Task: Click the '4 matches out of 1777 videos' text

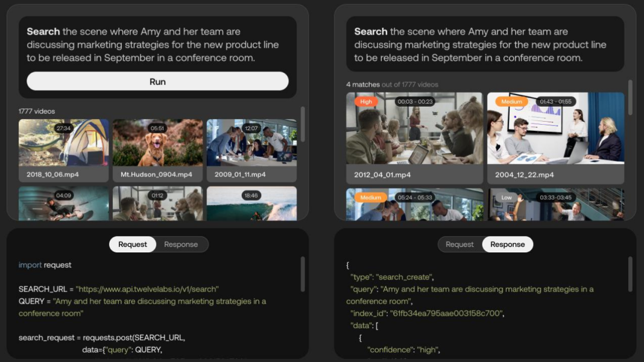Action: pos(392,84)
